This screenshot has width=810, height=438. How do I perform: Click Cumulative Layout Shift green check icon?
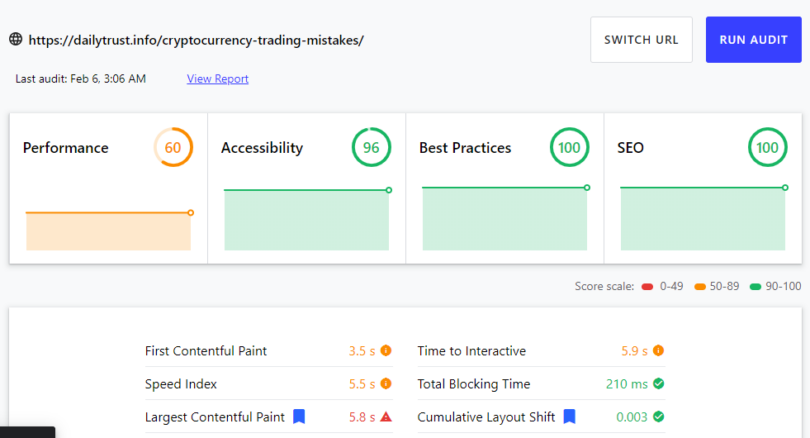pos(658,417)
